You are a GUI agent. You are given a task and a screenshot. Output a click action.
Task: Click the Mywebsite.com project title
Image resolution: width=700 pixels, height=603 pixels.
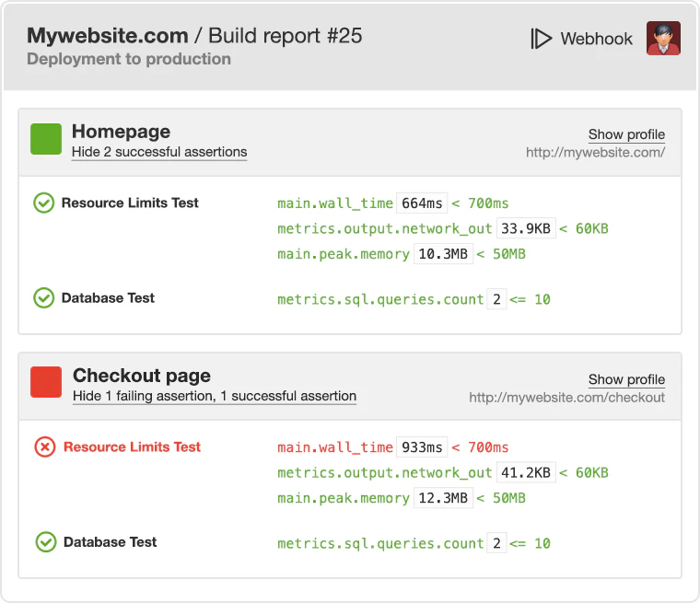tap(107, 36)
